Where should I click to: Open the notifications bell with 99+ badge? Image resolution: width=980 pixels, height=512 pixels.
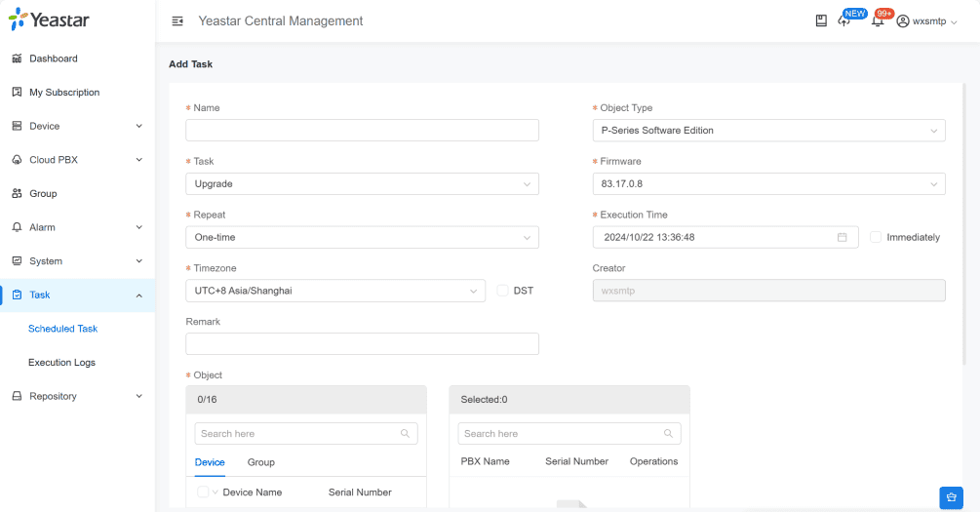[878, 21]
